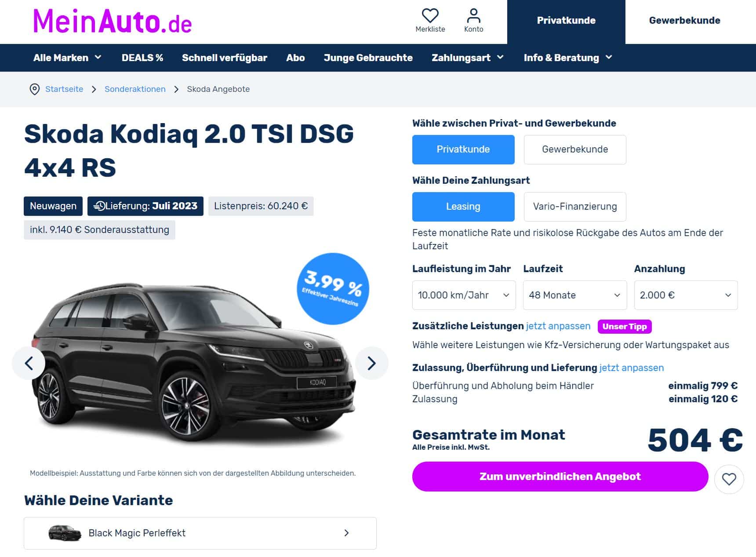The height and width of the screenshot is (557, 756).
Task: Click the location pin icon in breadcrumb
Action: pyautogui.click(x=34, y=89)
